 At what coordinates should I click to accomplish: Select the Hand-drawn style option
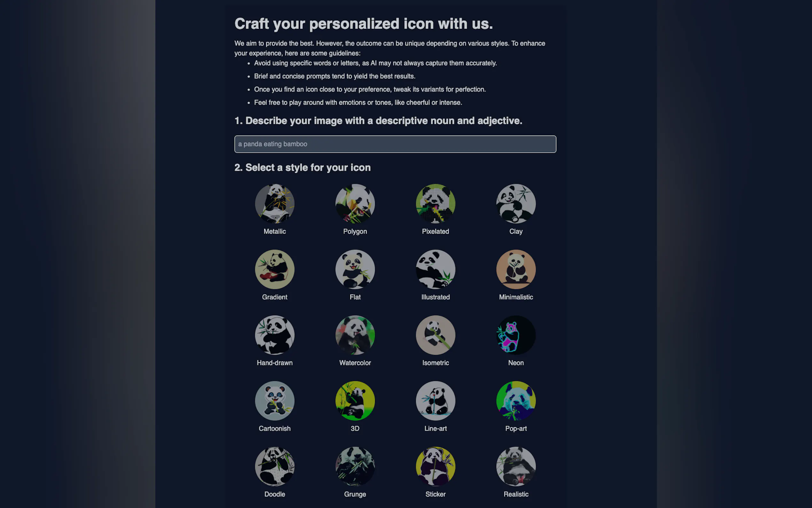[x=275, y=335]
